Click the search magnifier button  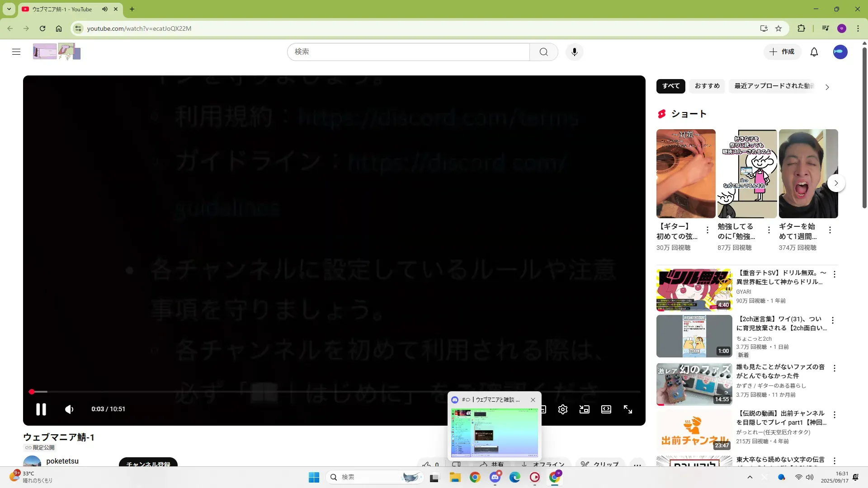[x=543, y=52]
